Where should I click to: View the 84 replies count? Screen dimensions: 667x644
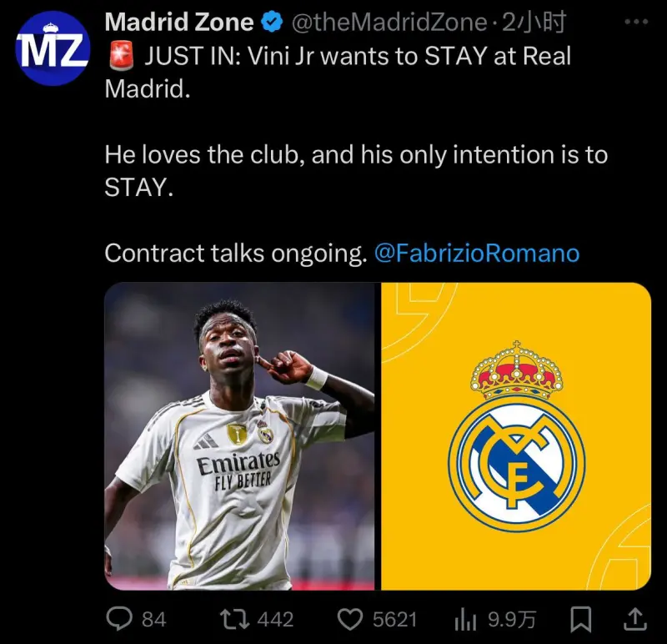click(153, 619)
